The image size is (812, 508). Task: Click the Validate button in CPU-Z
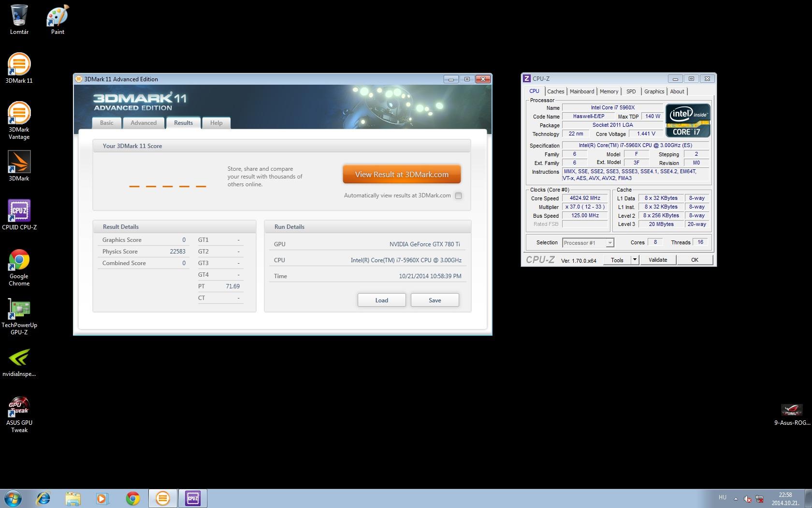(x=658, y=260)
